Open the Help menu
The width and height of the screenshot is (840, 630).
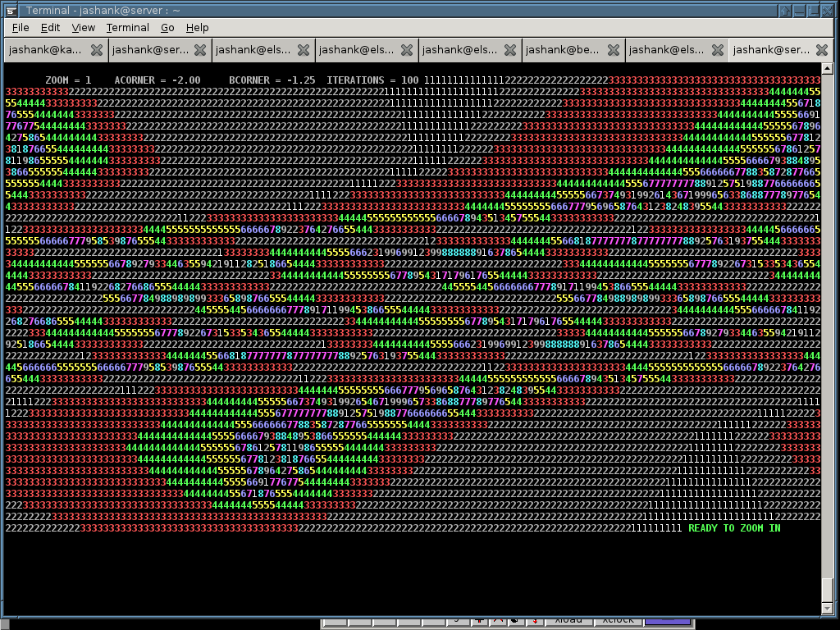coord(197,28)
